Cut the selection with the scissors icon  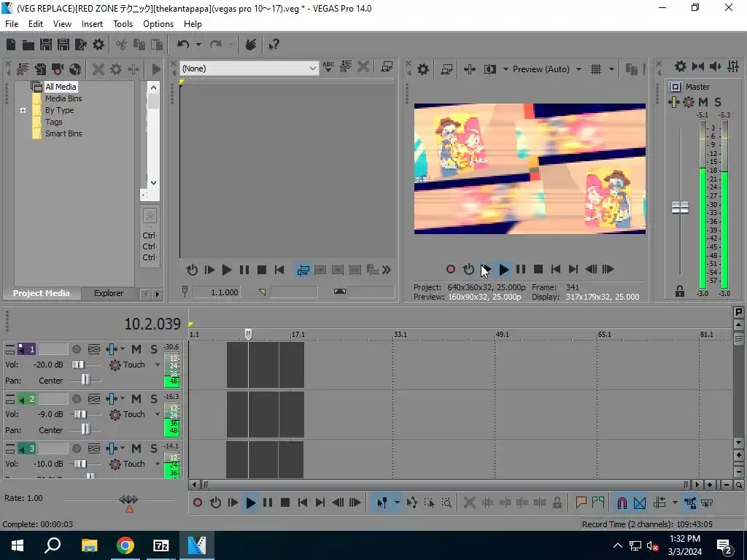[x=122, y=44]
